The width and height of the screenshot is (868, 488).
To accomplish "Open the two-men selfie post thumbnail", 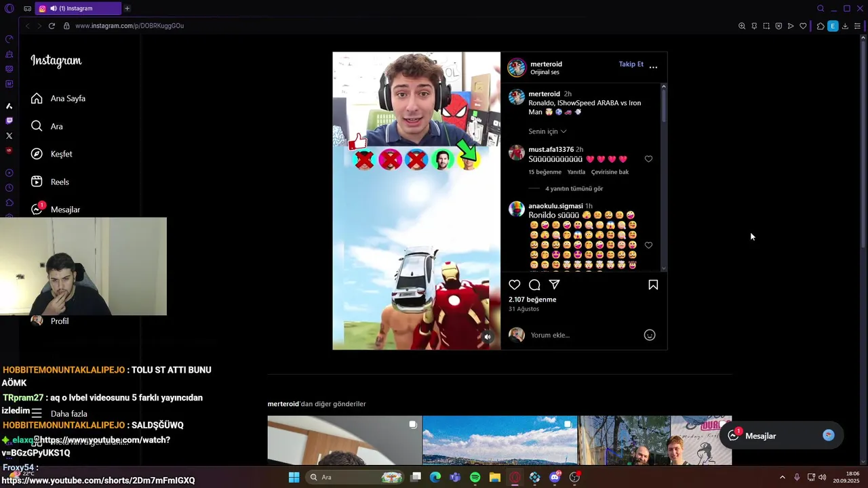I will point(655,441).
